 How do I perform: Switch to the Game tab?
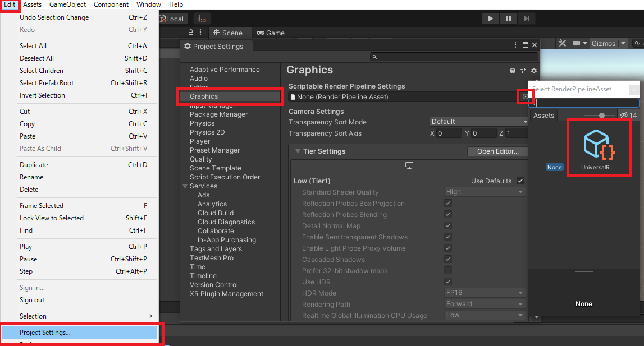point(271,33)
